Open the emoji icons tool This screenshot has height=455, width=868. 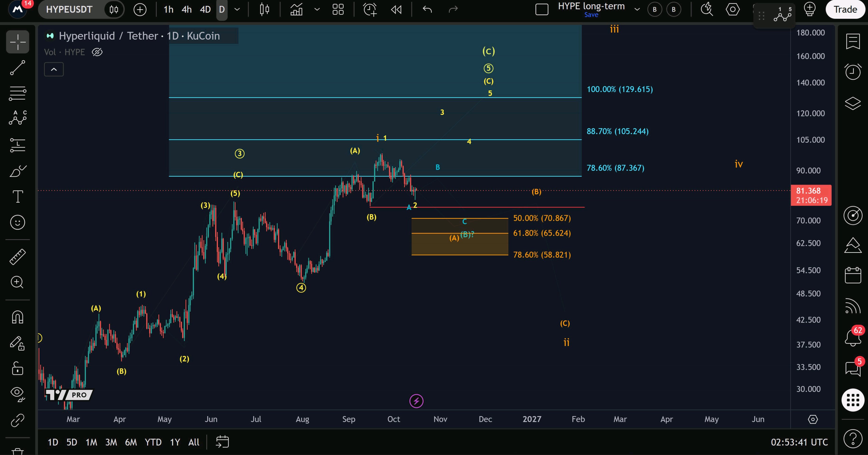[18, 223]
